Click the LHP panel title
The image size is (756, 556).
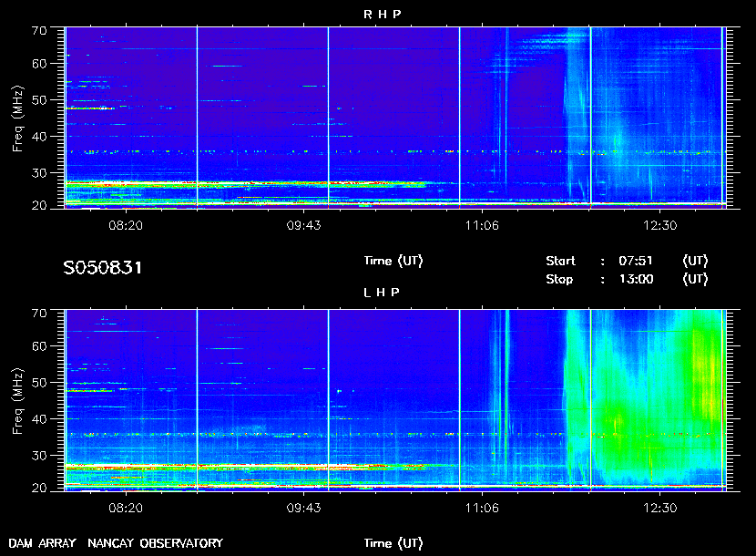[382, 293]
